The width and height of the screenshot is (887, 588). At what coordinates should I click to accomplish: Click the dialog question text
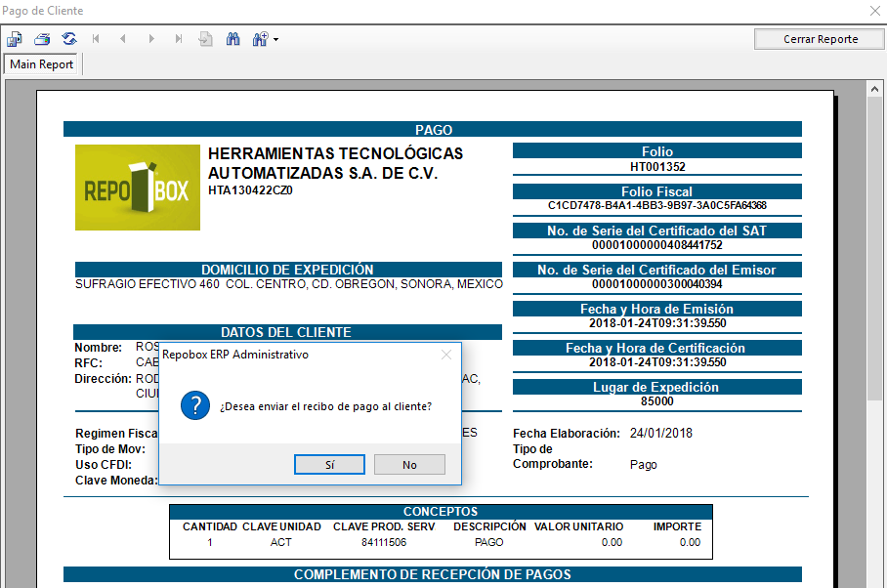326,406
